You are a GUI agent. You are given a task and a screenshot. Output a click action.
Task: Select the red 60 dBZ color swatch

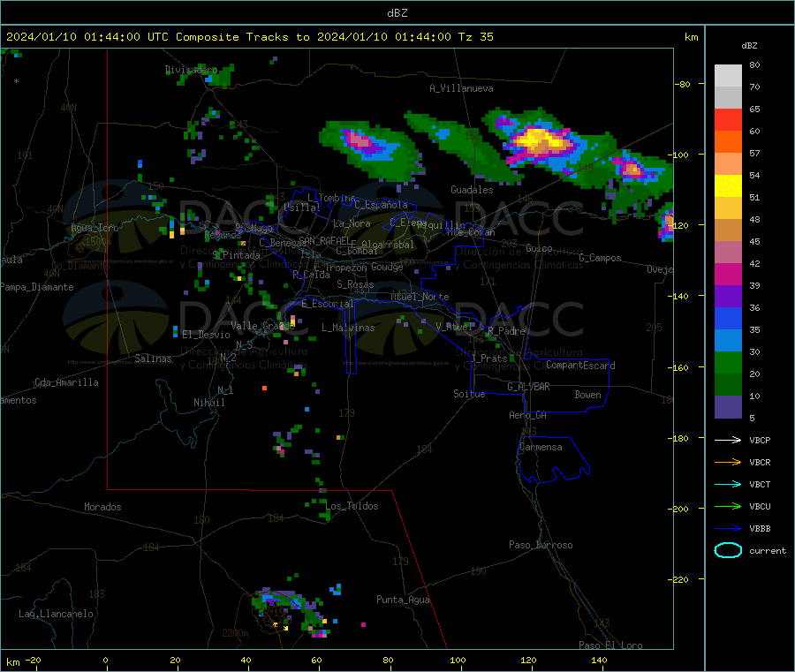[728, 119]
